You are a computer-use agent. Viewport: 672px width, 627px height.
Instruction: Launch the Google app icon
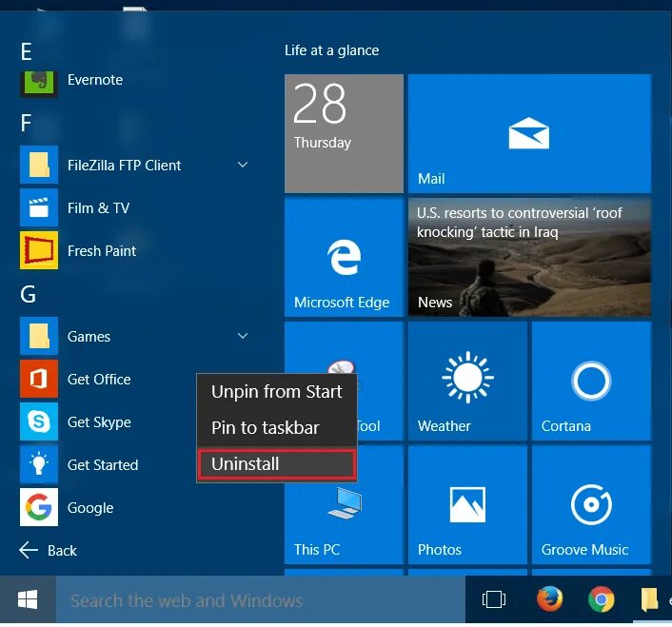click(39, 507)
